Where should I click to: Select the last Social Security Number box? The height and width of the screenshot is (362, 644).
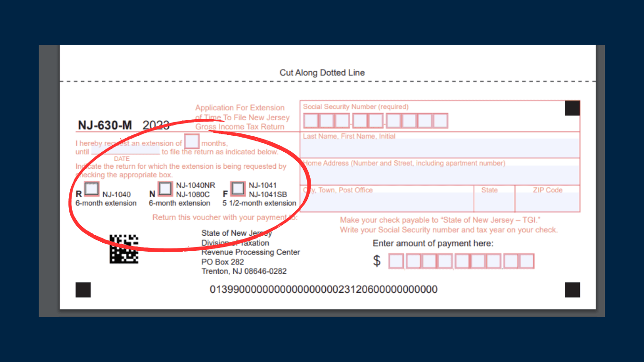click(x=440, y=121)
